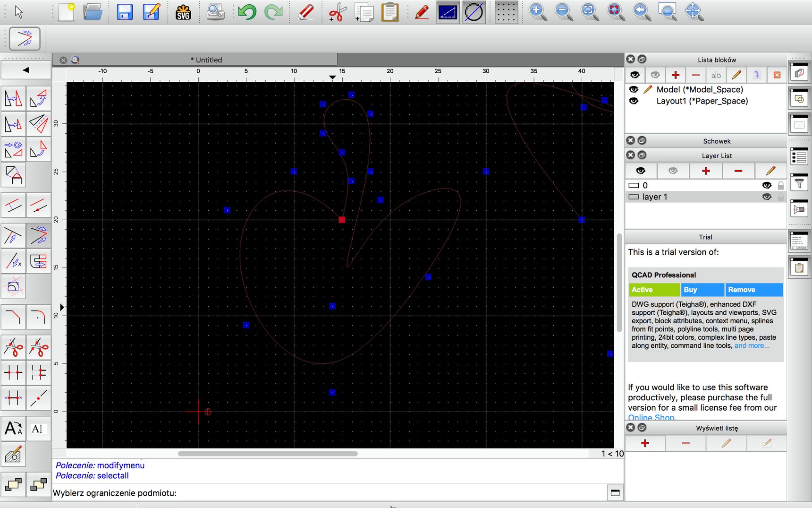812x508 pixels.
Task: Select the Trim tool
Action: click(x=13, y=235)
